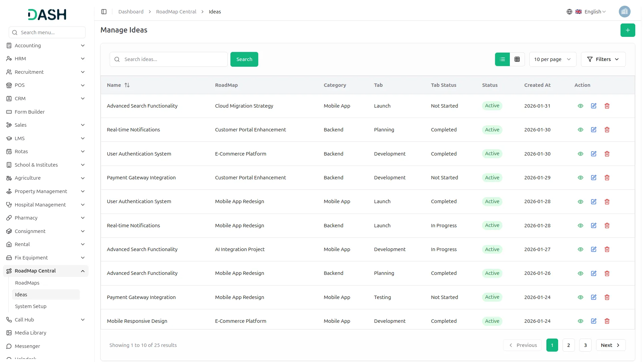Open the user profile avatar
The image size is (644, 362).
pos(625,11)
